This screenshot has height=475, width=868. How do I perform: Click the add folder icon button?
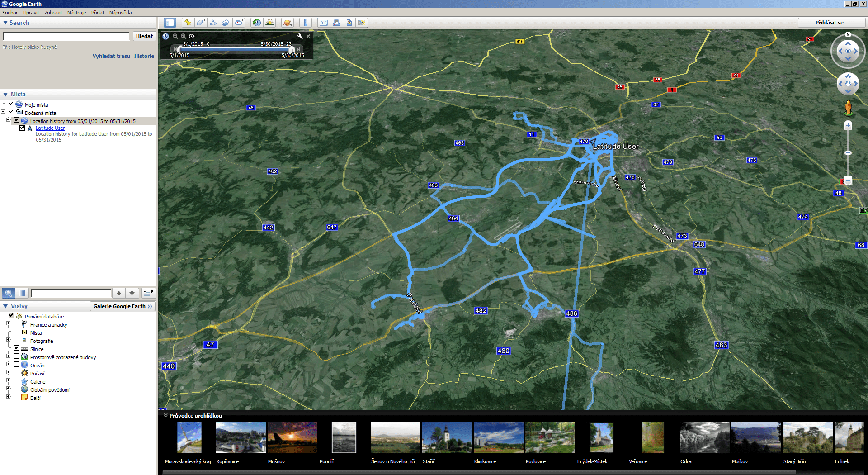[148, 293]
